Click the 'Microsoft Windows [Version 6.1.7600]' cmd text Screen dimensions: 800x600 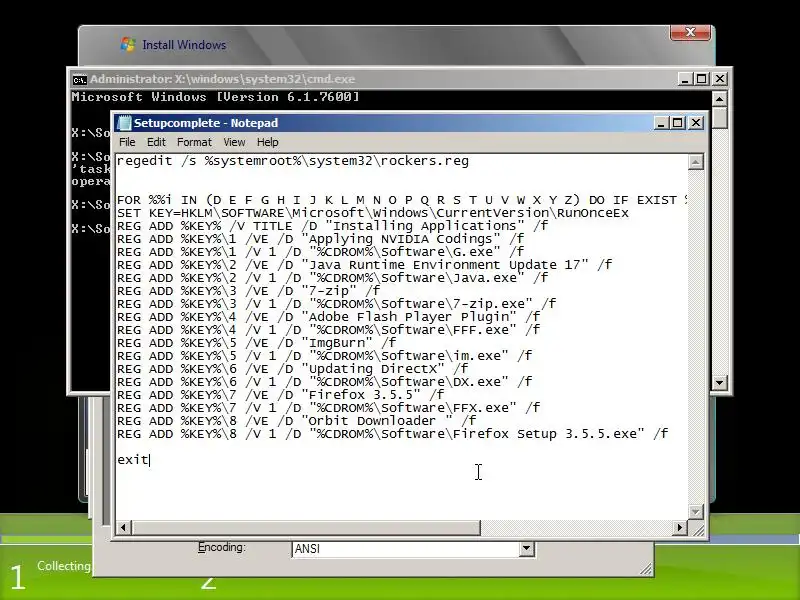click(x=215, y=97)
